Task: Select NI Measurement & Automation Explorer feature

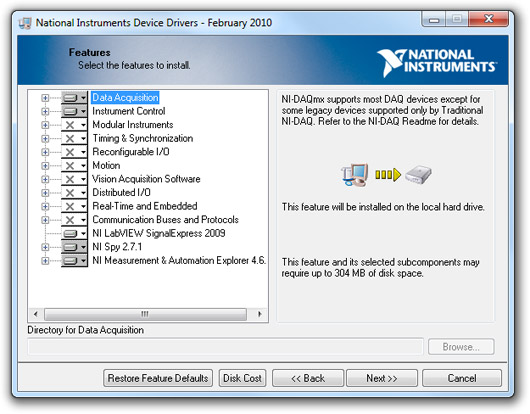Action: coord(179,260)
